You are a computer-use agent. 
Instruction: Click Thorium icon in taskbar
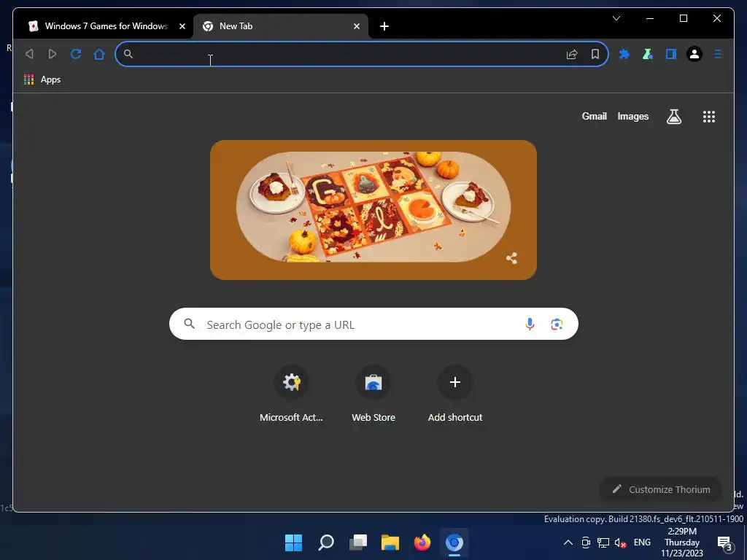pyautogui.click(x=454, y=542)
